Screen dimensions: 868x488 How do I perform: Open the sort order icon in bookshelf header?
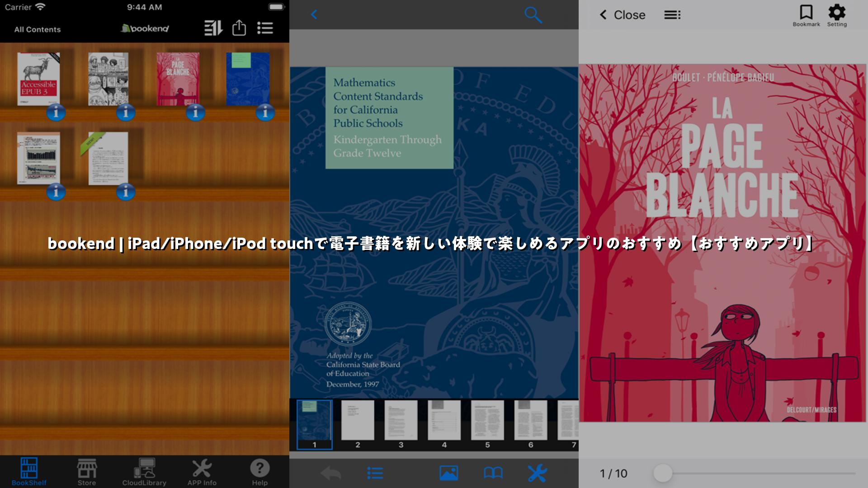tap(213, 28)
